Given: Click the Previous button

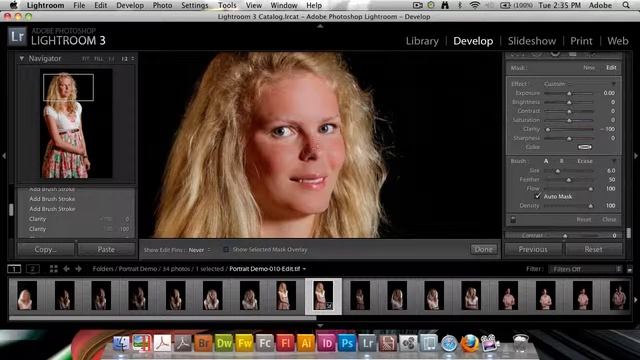Looking at the screenshot, I should (x=533, y=249).
